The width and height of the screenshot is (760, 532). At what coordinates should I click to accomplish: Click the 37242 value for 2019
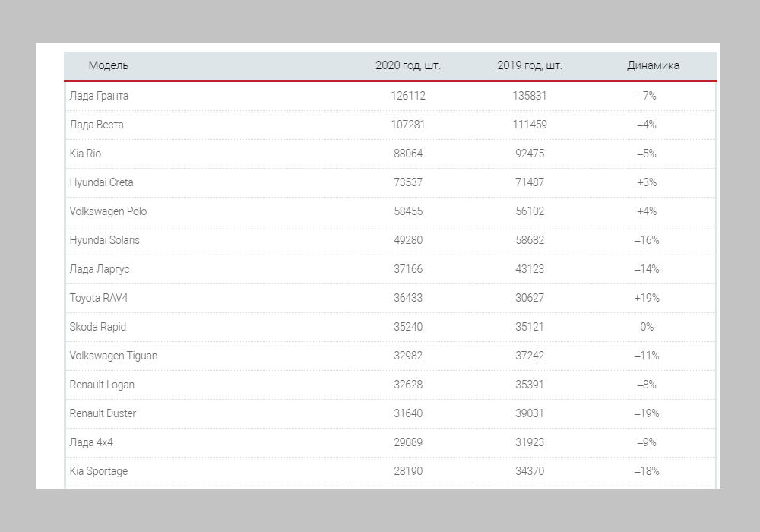pos(530,356)
